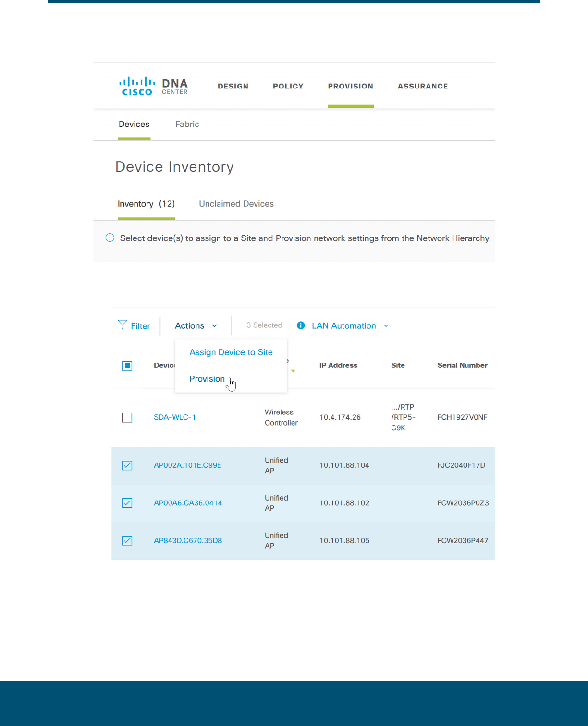588x726 pixels.
Task: Click the .../RTP/RTP5-C9K site cell
Action: pos(403,417)
